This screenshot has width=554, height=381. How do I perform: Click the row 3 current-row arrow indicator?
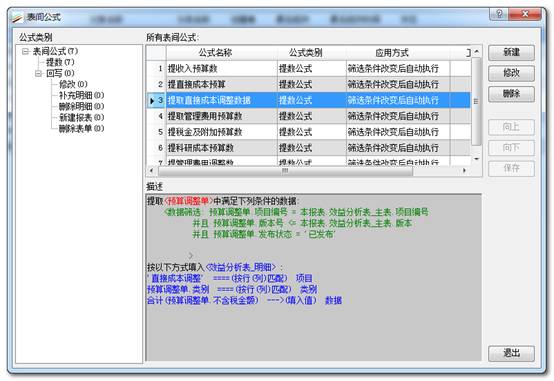152,100
